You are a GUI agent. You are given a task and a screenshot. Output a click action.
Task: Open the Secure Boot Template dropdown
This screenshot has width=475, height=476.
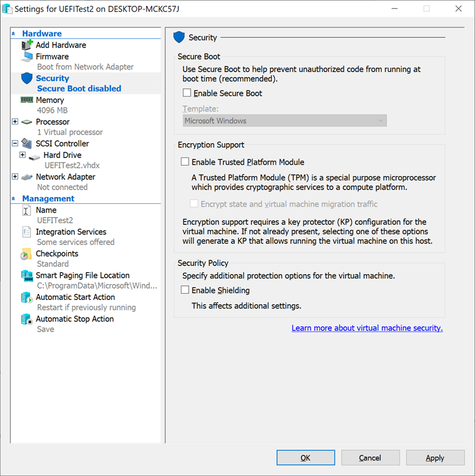click(x=285, y=121)
